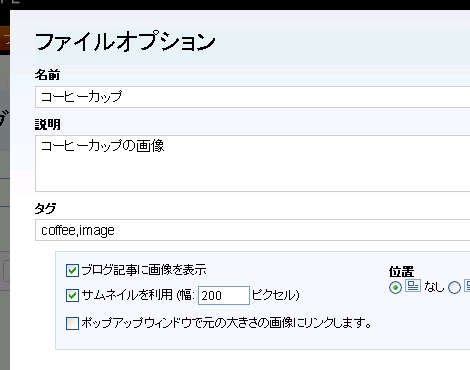Click the 位置 label
Viewport: 470px width, 370px height.
(x=401, y=272)
